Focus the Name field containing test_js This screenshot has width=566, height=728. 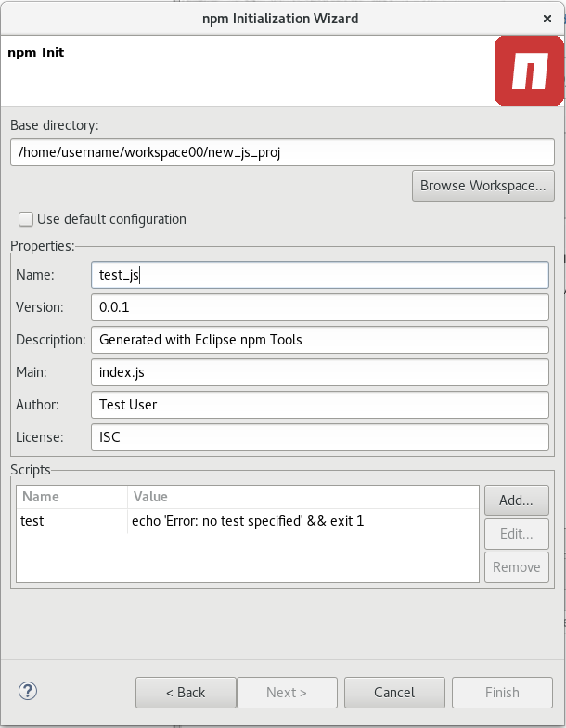319,275
